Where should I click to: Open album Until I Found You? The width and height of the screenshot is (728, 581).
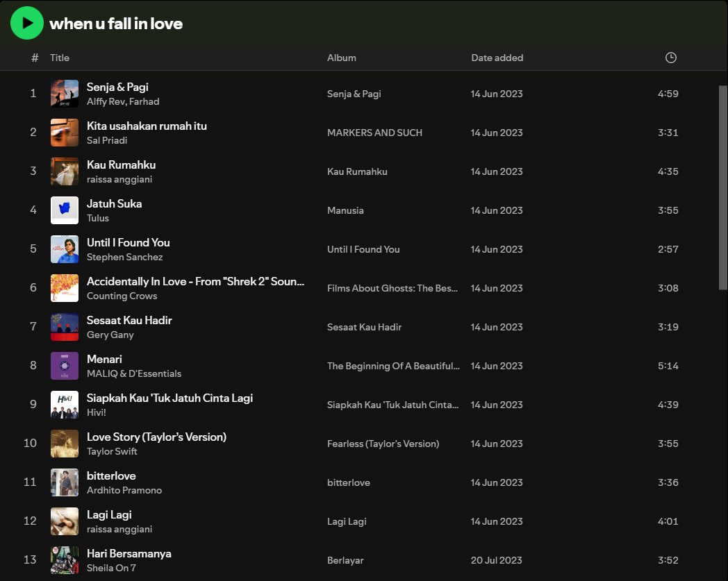[x=363, y=249]
